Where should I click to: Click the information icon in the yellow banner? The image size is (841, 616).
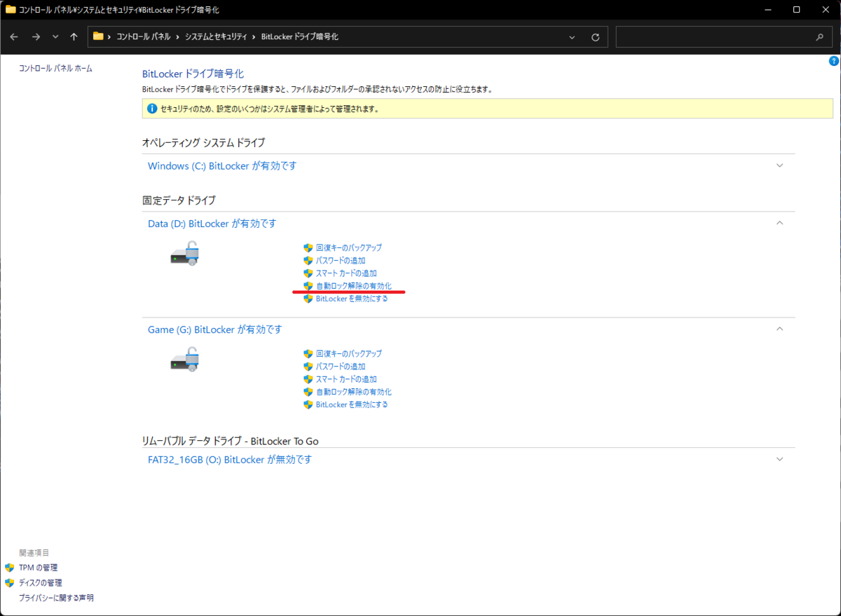[153, 109]
